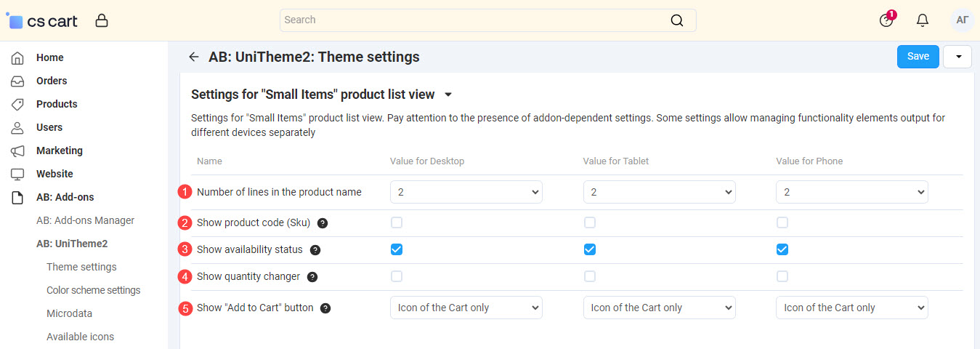Viewport: 980px width, 349px height.
Task: Open Users in the sidebar
Action: 49,127
